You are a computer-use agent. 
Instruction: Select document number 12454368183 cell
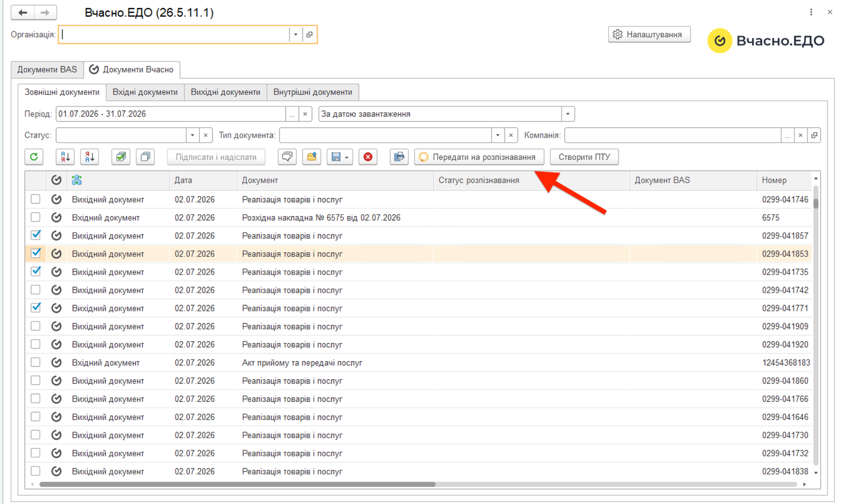[x=785, y=362]
